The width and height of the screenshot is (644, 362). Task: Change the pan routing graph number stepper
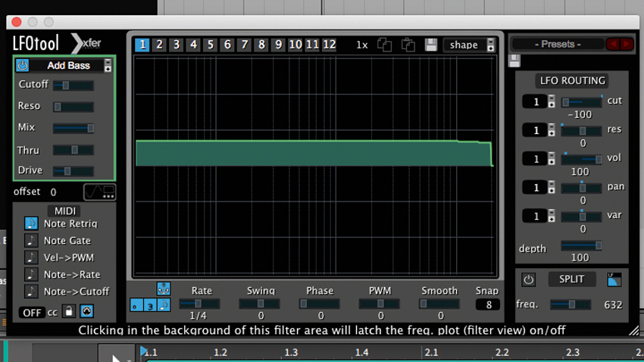(552, 188)
